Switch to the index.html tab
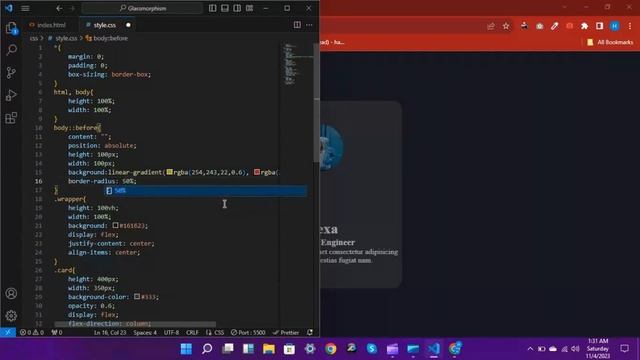The height and width of the screenshot is (360, 640). point(48,25)
